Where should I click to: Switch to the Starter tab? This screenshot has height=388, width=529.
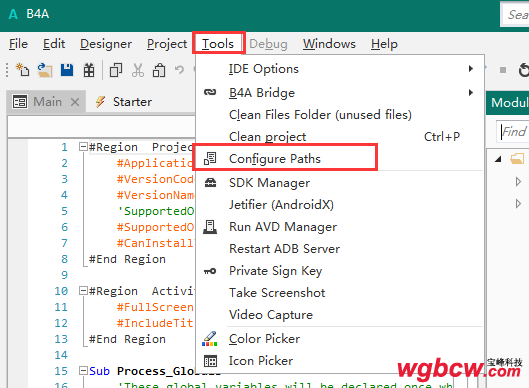pos(132,102)
